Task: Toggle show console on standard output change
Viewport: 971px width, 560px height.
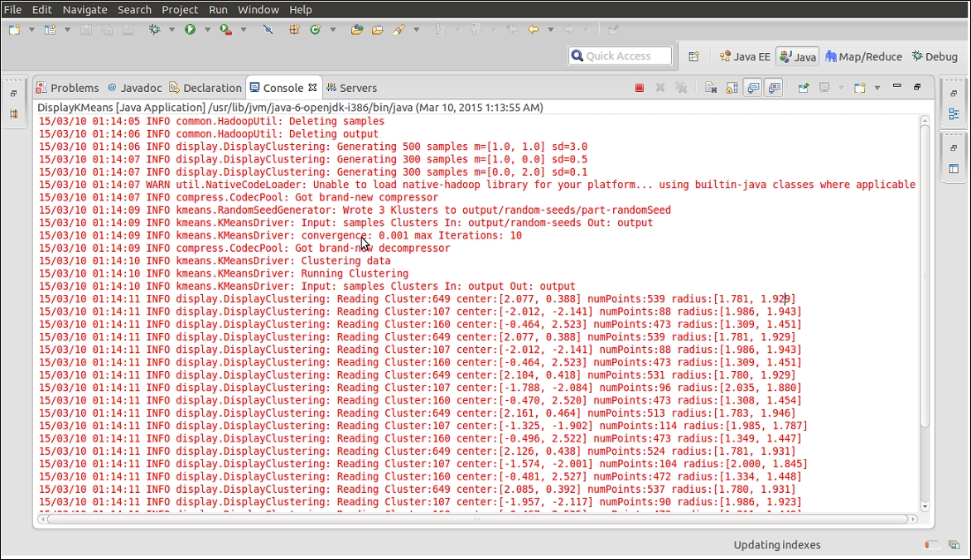Action: tap(753, 87)
